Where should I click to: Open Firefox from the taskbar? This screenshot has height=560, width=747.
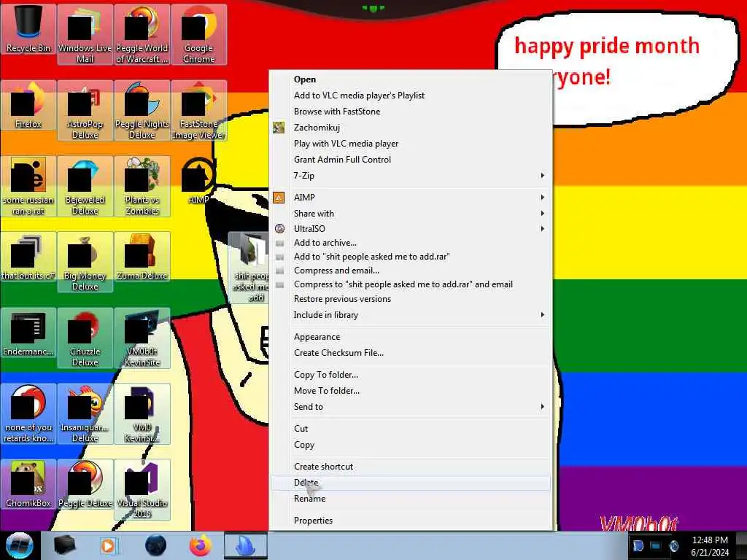(201, 545)
